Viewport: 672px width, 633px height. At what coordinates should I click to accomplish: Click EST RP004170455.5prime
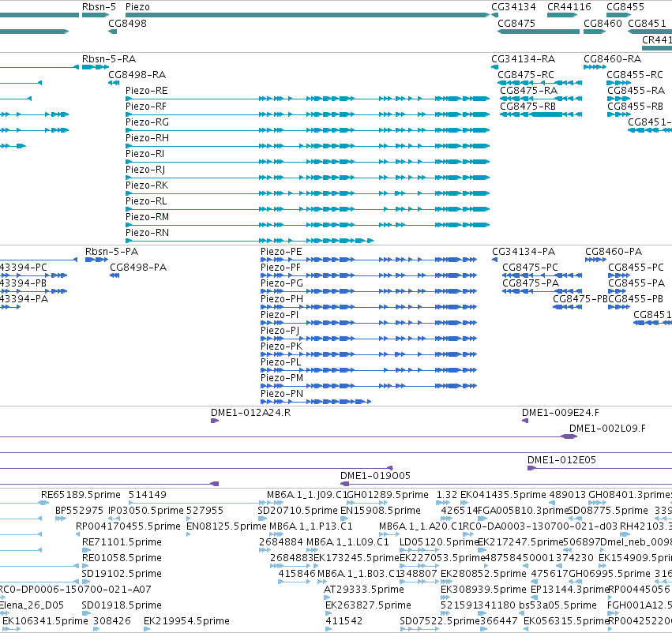[x=79, y=534]
